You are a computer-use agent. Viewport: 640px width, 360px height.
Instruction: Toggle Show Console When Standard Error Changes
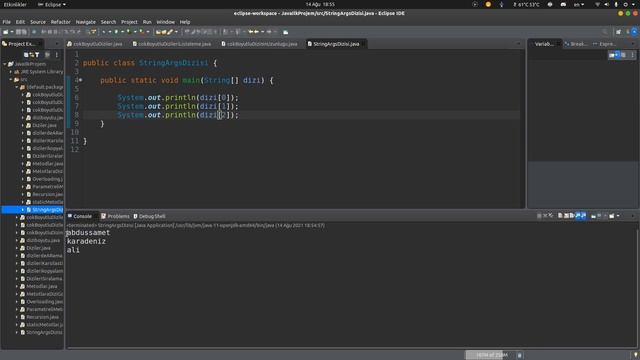pyautogui.click(x=583, y=216)
